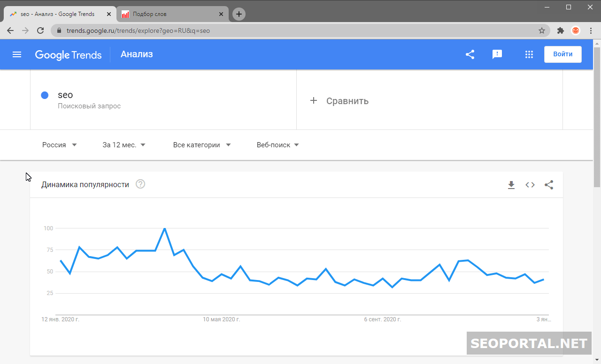Image resolution: width=601 pixels, height=364 pixels.
Task: Open the feedback icon in the header
Action: 497,54
